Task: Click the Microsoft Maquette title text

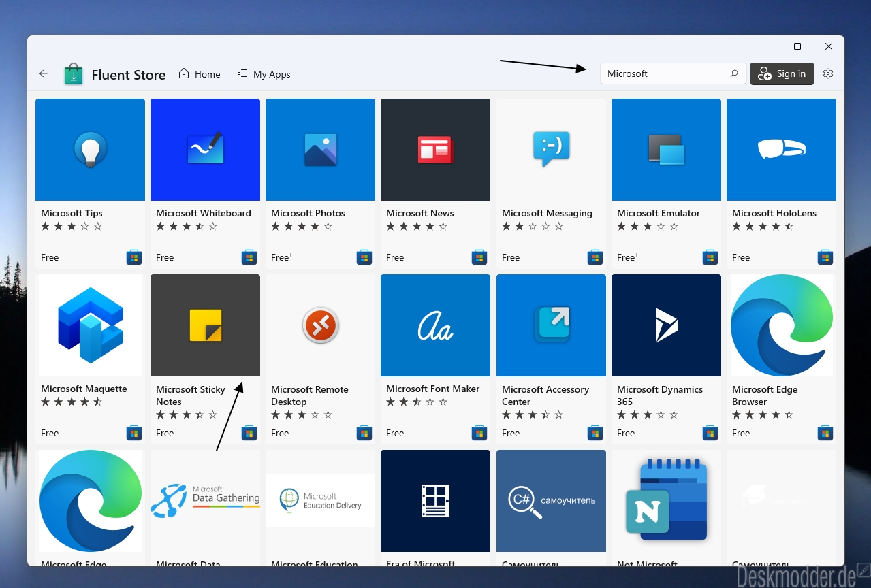Action: point(84,389)
